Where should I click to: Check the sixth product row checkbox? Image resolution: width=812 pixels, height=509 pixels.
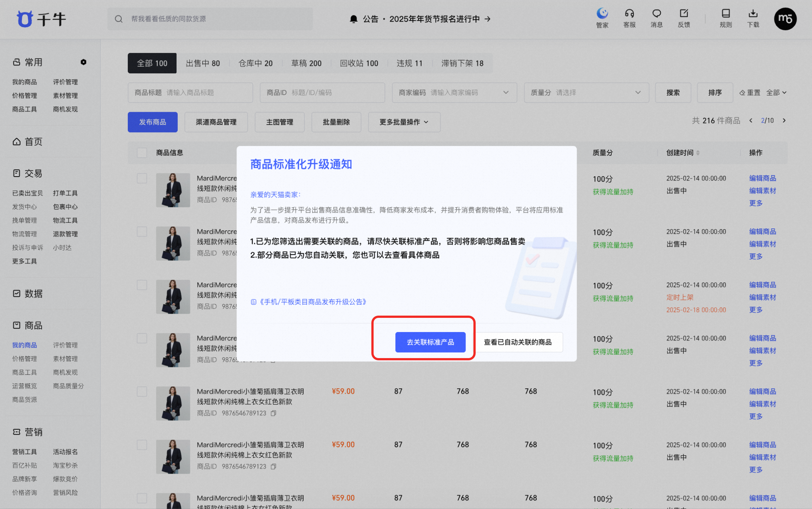[x=142, y=445]
